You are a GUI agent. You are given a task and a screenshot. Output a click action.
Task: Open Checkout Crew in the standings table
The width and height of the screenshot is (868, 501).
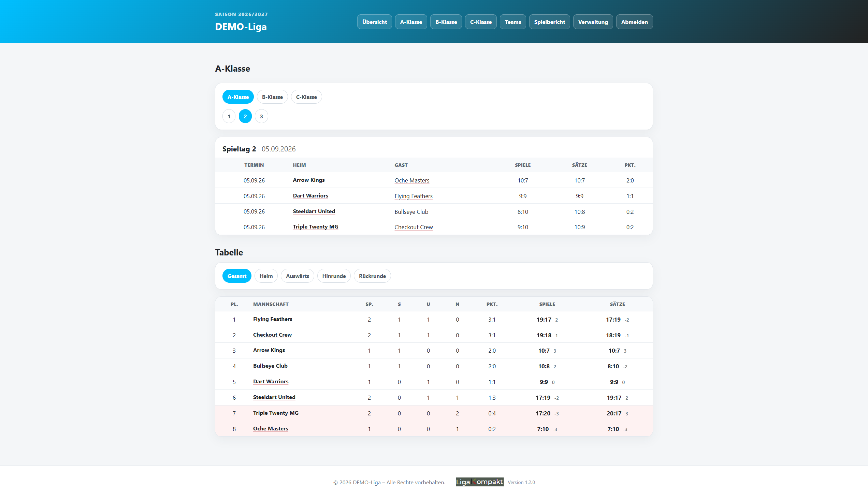pos(272,335)
